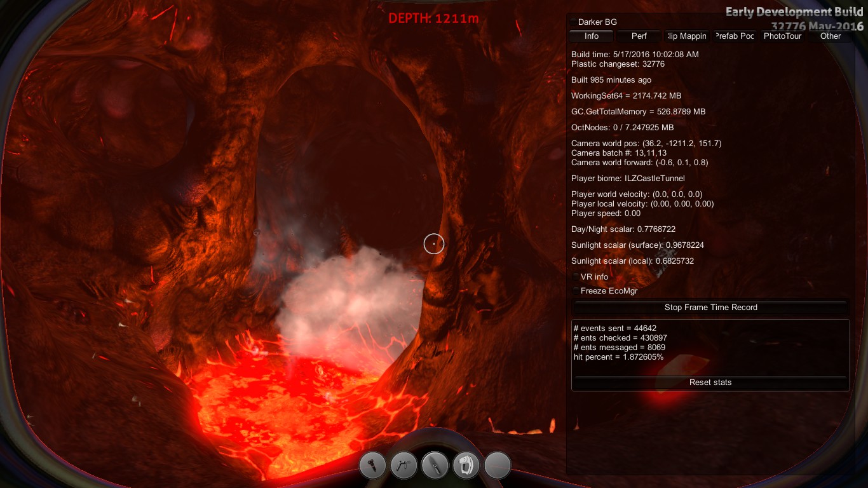Select the habitat builder quick slot
Screen dimensions: 868x488
point(466,466)
